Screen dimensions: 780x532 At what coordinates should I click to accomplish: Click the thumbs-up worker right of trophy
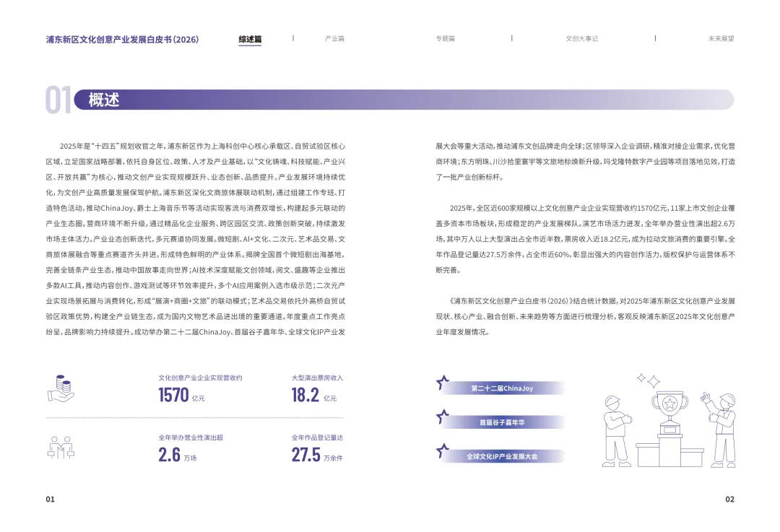pyautogui.click(x=719, y=430)
